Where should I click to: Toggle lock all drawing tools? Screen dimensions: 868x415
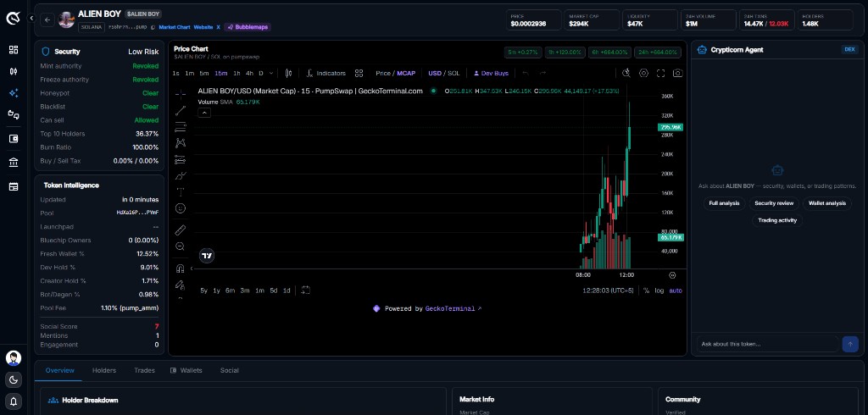[x=180, y=285]
